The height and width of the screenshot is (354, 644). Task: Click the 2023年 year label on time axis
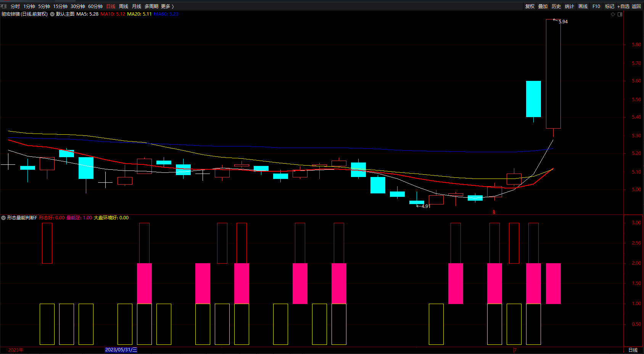(x=16, y=350)
